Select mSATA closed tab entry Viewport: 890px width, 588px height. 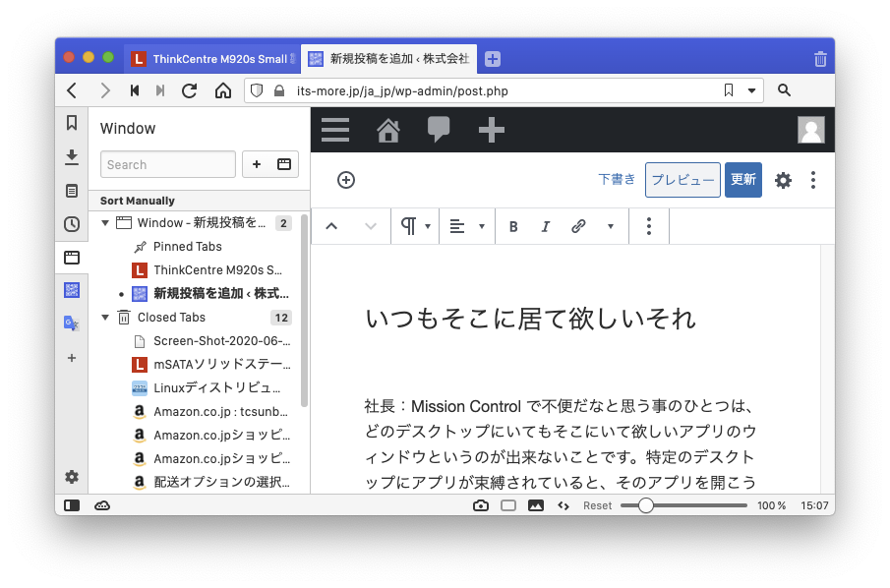point(221,365)
